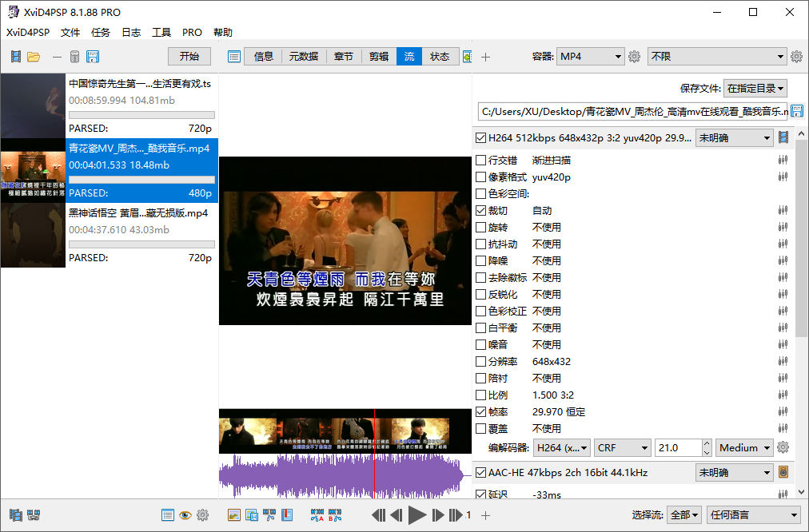
Task: Open sliders icon for 分辨率 row
Action: [783, 361]
